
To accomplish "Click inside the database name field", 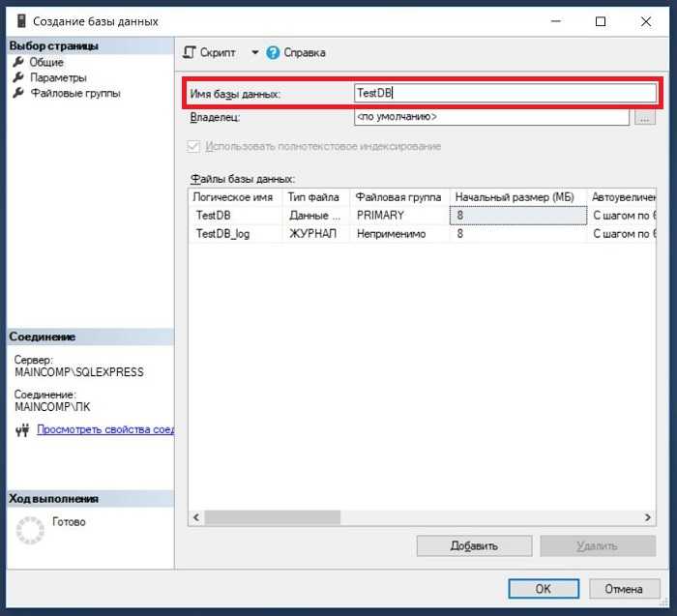I will tap(503, 93).
